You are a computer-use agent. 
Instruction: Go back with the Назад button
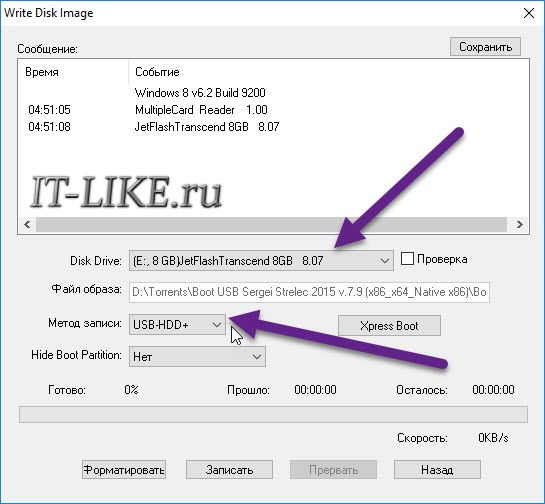pos(437,470)
